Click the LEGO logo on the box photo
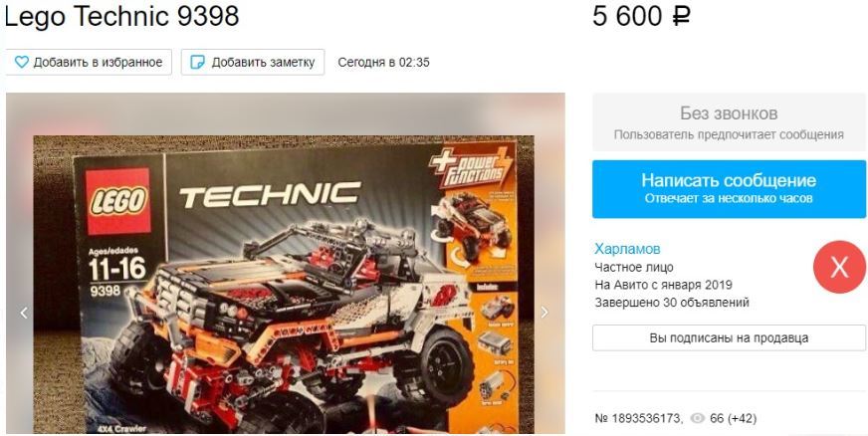 (x=117, y=201)
